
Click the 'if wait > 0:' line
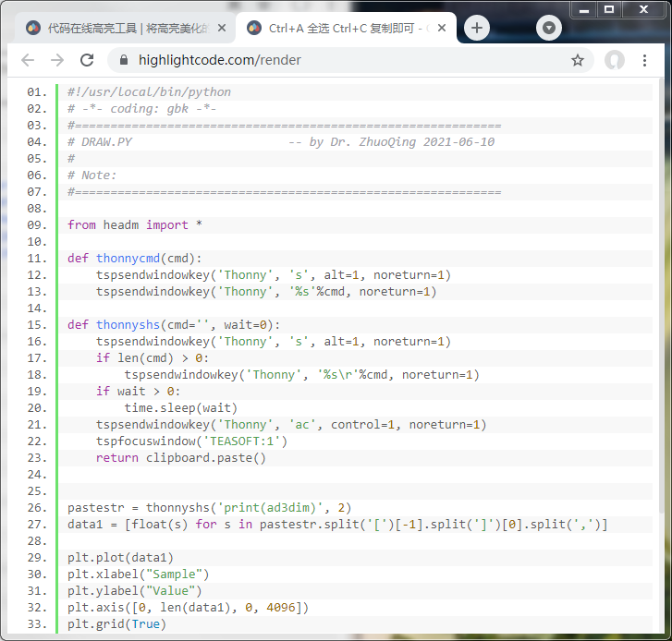(x=138, y=392)
